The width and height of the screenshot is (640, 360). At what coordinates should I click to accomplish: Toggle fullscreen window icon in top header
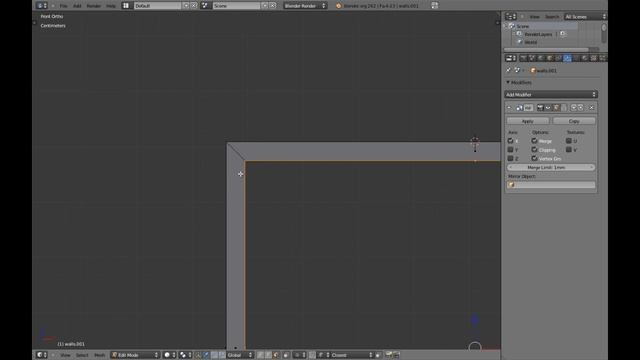pyautogui.click(x=435, y=5)
